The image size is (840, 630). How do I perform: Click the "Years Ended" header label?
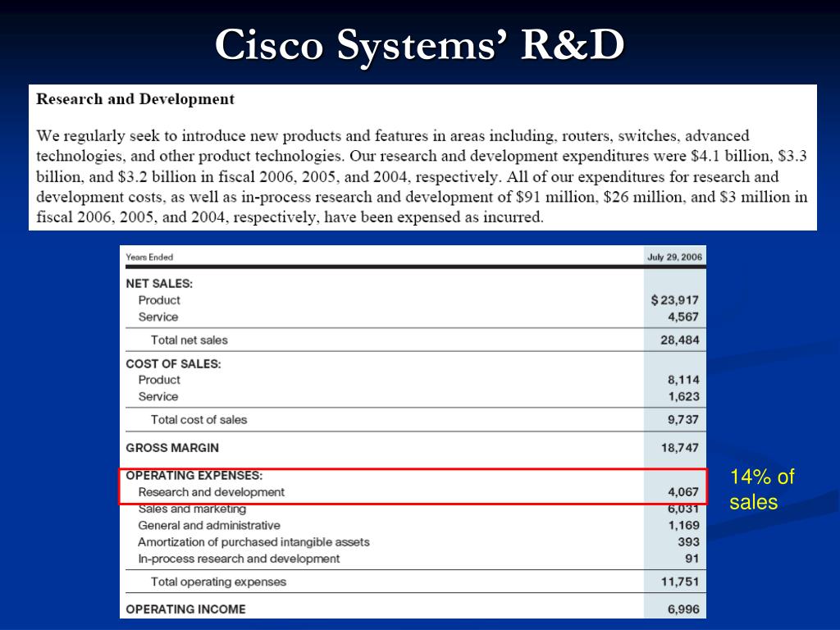tap(149, 257)
